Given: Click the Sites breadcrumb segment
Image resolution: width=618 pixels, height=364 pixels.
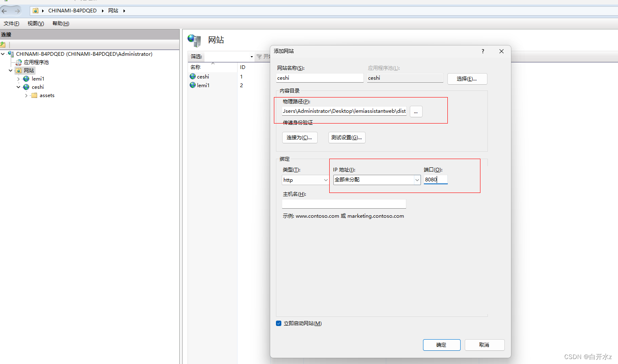Looking at the screenshot, I should [113, 11].
